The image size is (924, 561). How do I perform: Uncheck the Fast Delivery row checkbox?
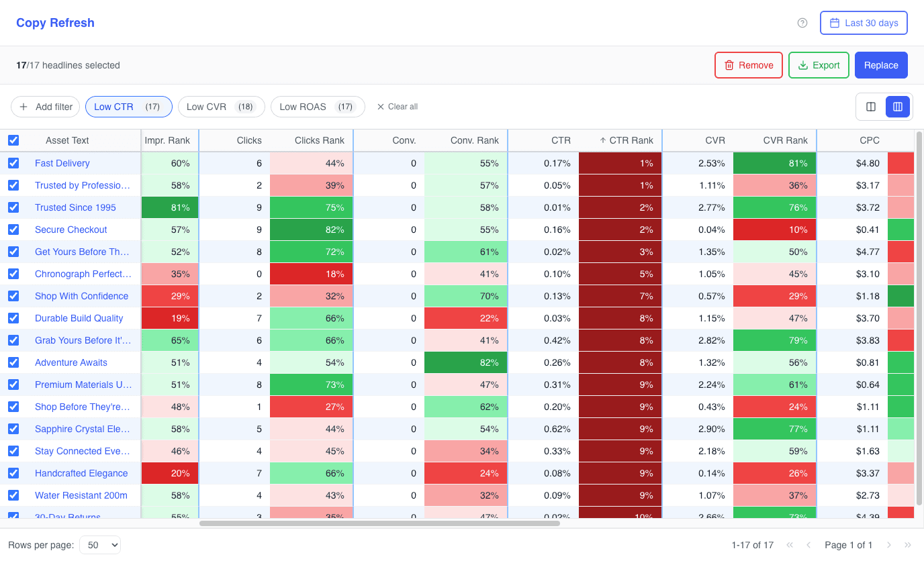[x=13, y=163]
